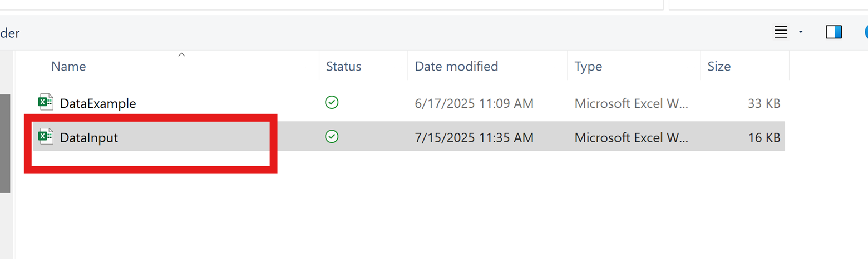Screen dimensions: 868x259
Task: Click the green sync checkmark for DataExample
Action: (332, 102)
